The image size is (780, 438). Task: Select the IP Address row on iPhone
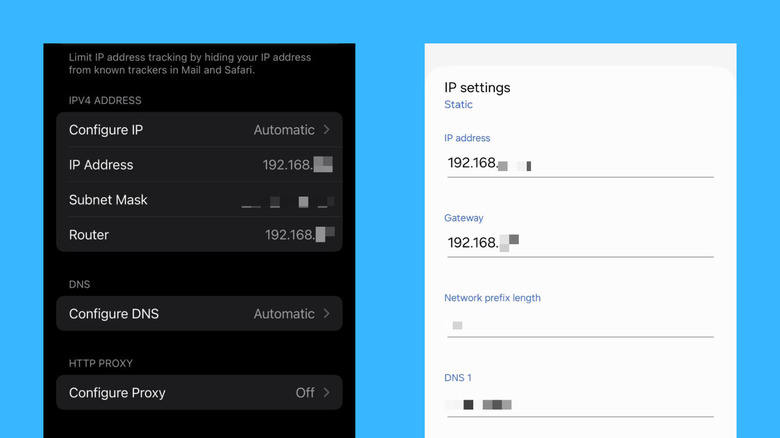point(199,164)
